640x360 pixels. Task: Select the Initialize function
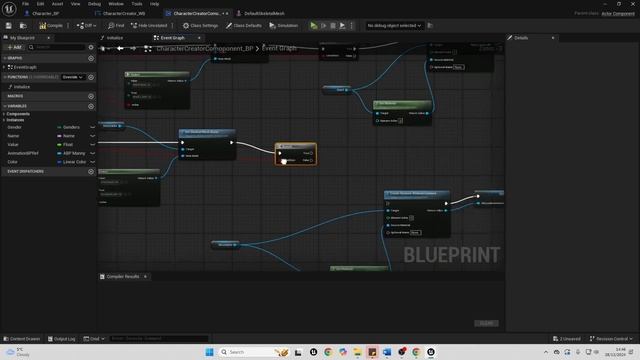tap(22, 87)
